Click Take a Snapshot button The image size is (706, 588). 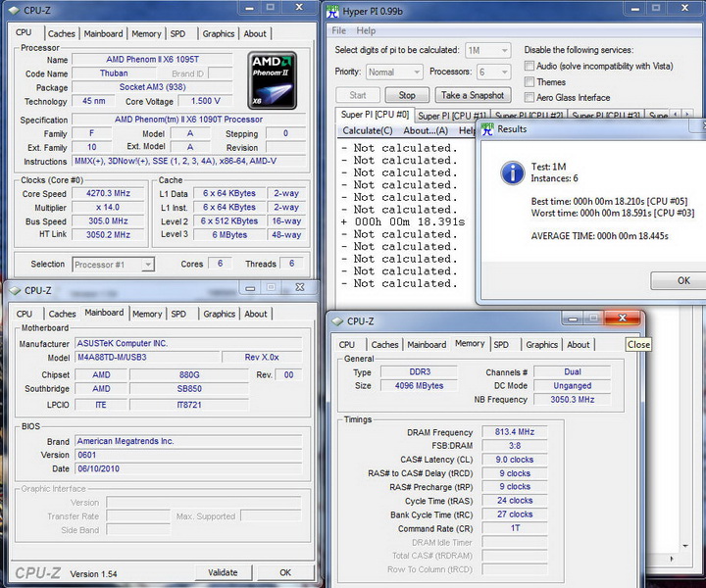pyautogui.click(x=473, y=95)
